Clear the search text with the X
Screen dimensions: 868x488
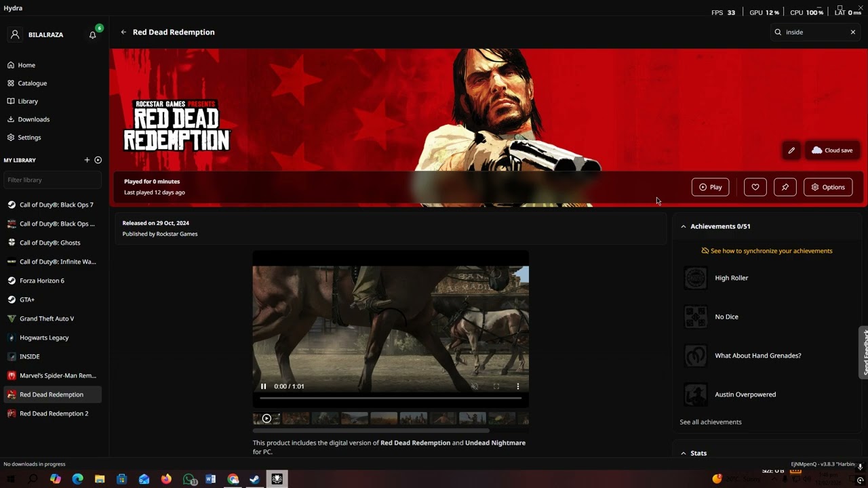click(853, 32)
